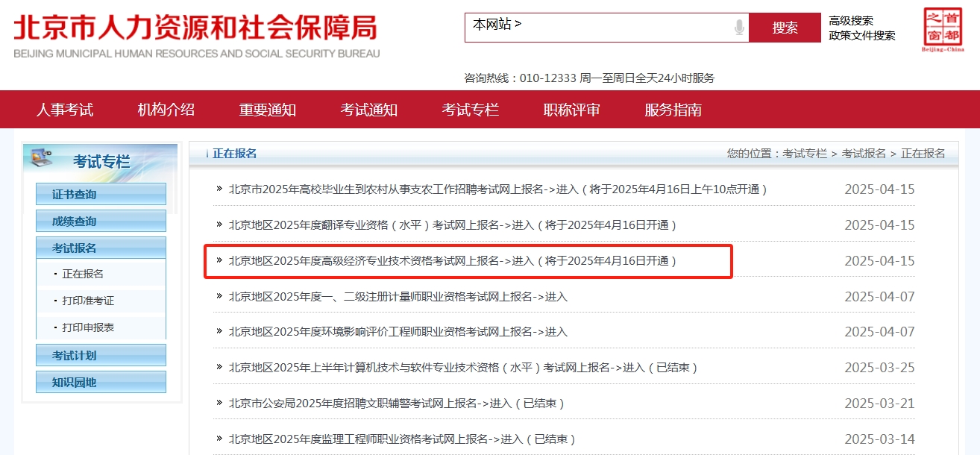Click the 知识园地 sidebar button
Screen dimensions: 980x455
pos(101,382)
